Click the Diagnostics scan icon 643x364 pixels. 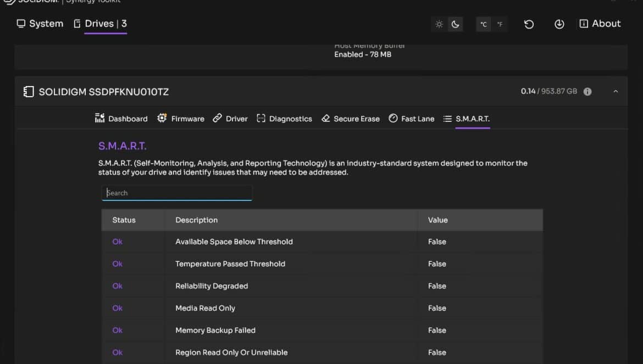[x=261, y=119]
